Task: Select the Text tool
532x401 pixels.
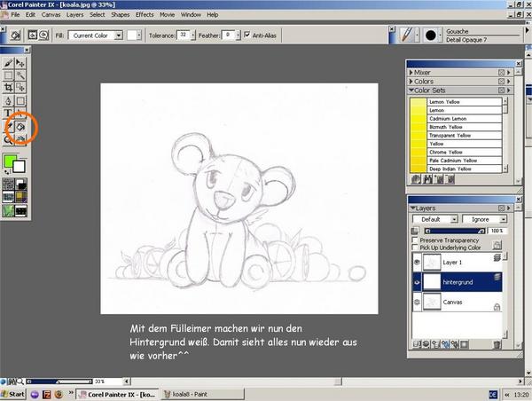Action: 8,113
